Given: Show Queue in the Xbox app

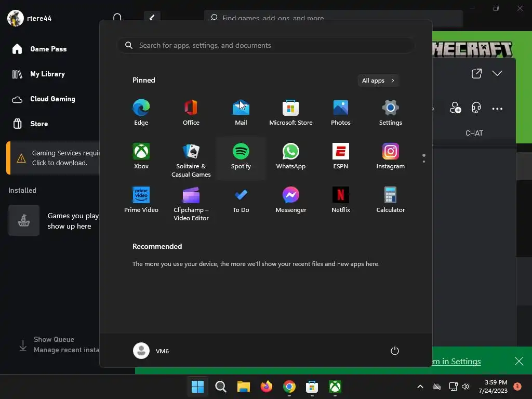Looking at the screenshot, I should pos(54,339).
